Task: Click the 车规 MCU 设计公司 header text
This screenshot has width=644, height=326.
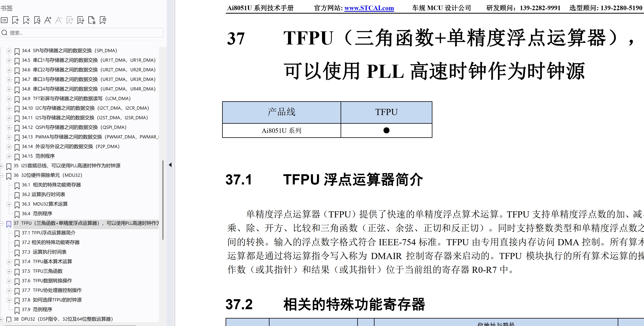Action: (441, 8)
